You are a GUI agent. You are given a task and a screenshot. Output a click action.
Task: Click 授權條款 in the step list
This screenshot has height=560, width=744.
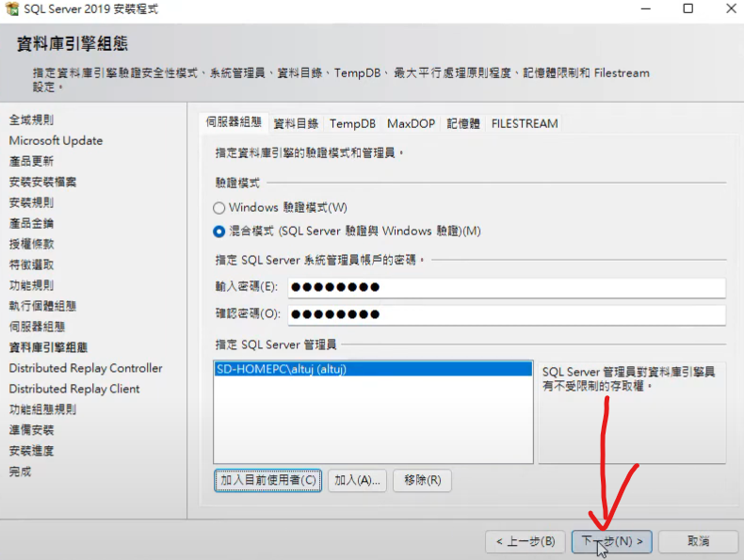[31, 244]
